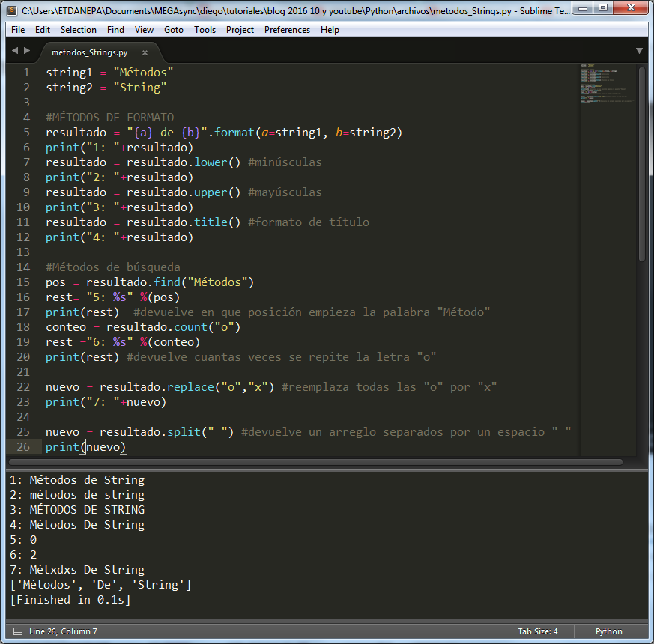Click the minimap code preview
Screen dimensions: 654x644
point(608,84)
